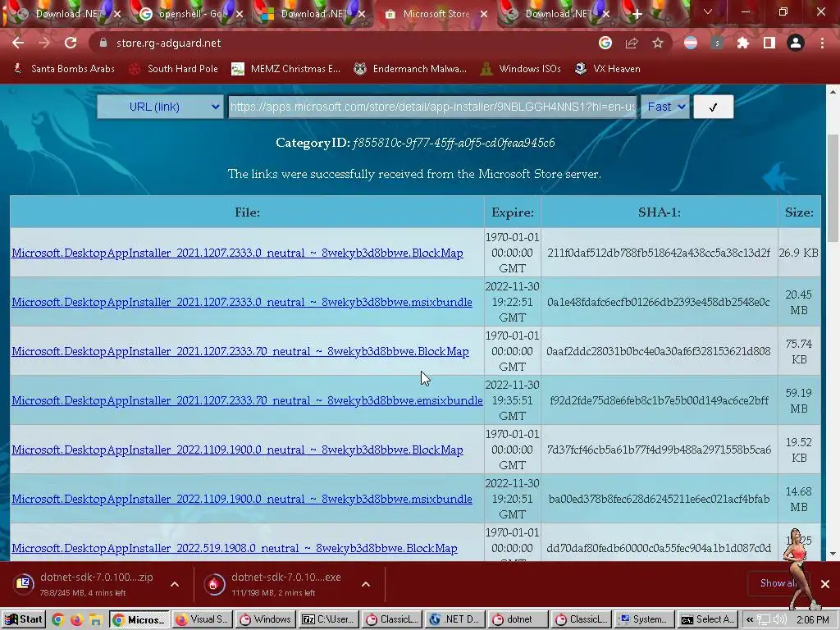840x630 pixels.
Task: Reload the current page
Action: point(71,43)
